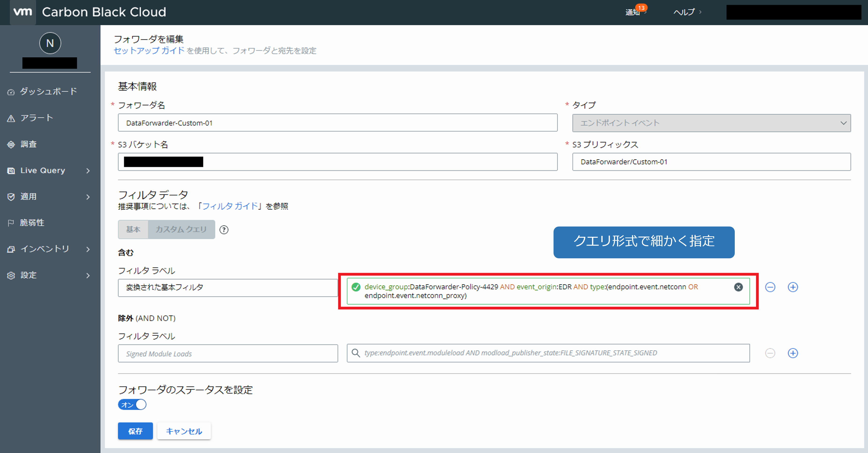Click the shield icon beside 適用

tap(11, 197)
